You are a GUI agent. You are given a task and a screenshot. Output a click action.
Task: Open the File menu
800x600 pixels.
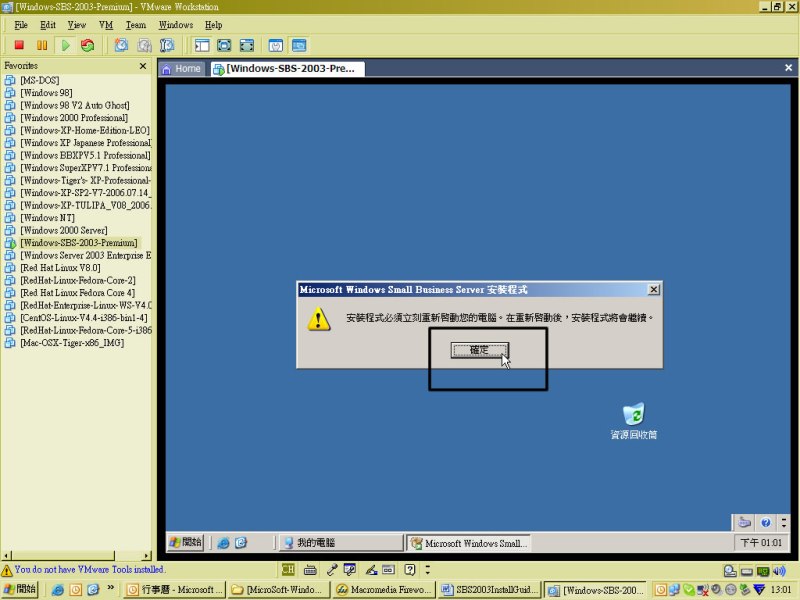(21, 25)
